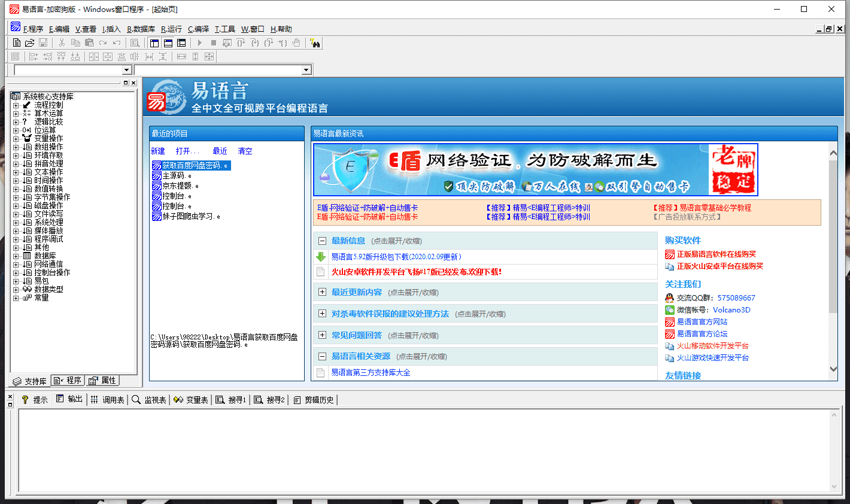Viewport: 850px width, 504px height.
Task: Click the make same size icon
Action: coord(209,56)
